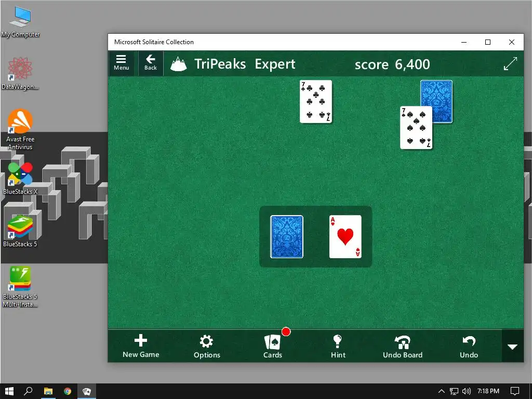532x399 pixels.
Task: Open the clock showing 7:18 PM
Action: point(488,391)
